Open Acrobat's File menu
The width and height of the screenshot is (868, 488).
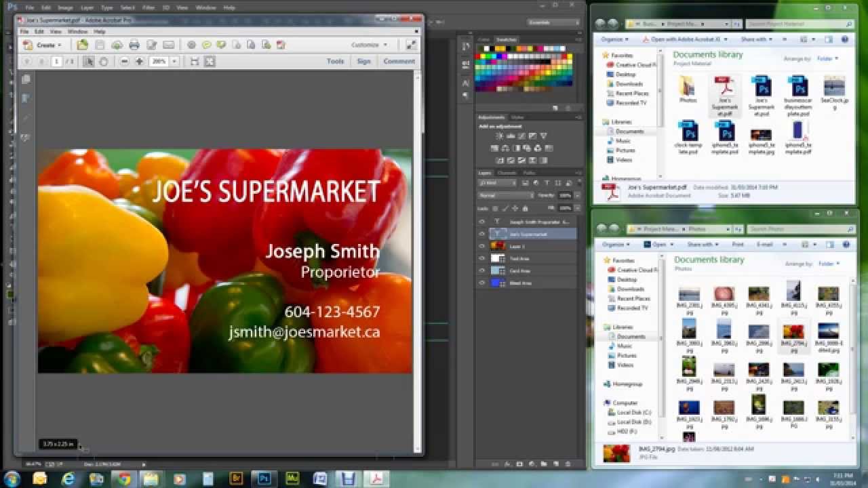pos(24,31)
